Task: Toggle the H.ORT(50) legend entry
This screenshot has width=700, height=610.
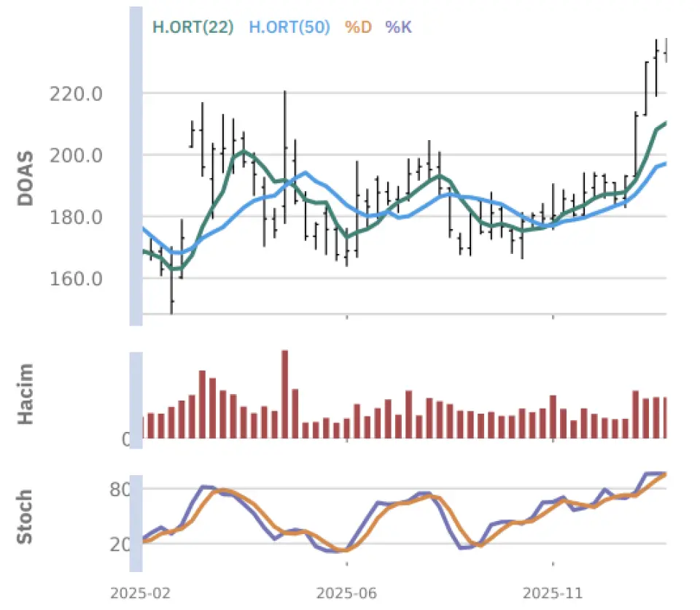Action: (x=289, y=28)
